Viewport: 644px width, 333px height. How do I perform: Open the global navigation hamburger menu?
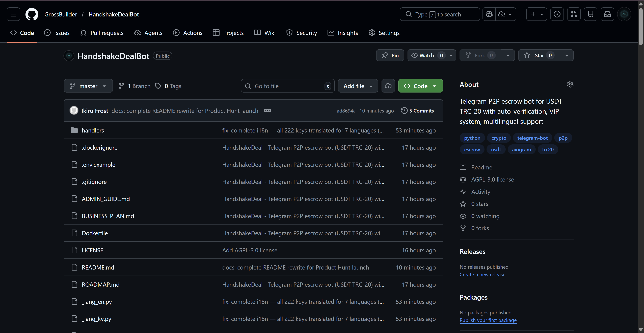pos(13,14)
